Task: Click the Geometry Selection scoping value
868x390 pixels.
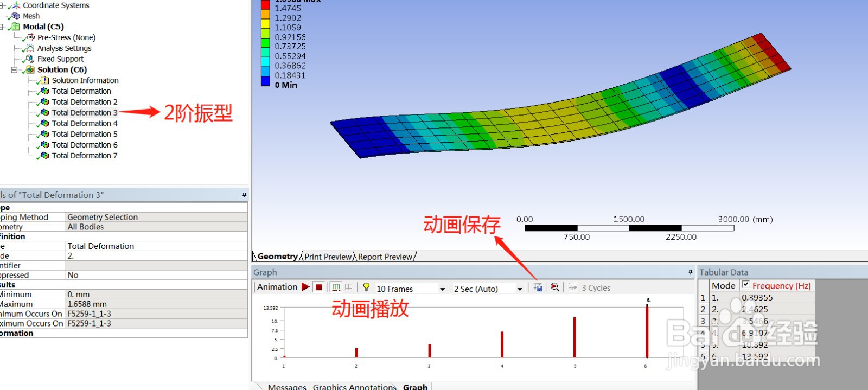Action: click(157, 217)
